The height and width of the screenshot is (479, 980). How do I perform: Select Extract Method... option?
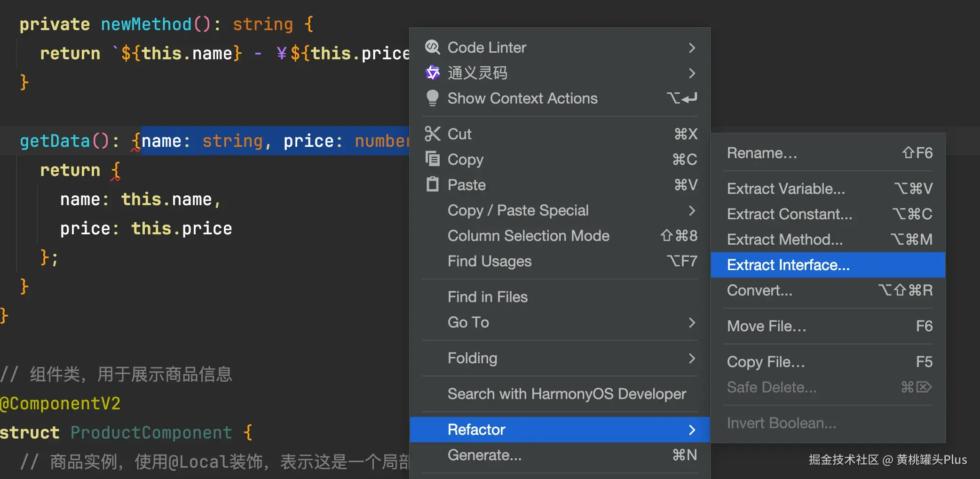pyautogui.click(x=784, y=239)
